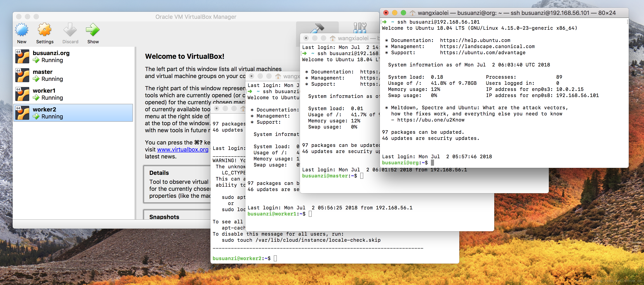
Task: Click the running-state arrow icon under worker2
Action: pos(36,116)
